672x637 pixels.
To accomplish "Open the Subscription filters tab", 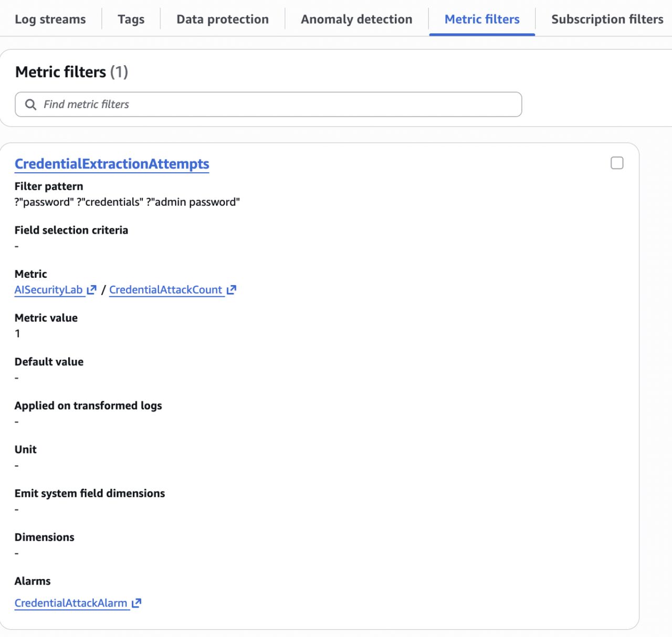I will (607, 19).
